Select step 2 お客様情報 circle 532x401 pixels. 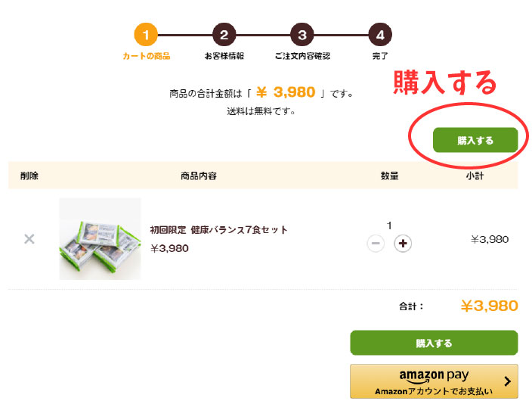[x=224, y=35]
